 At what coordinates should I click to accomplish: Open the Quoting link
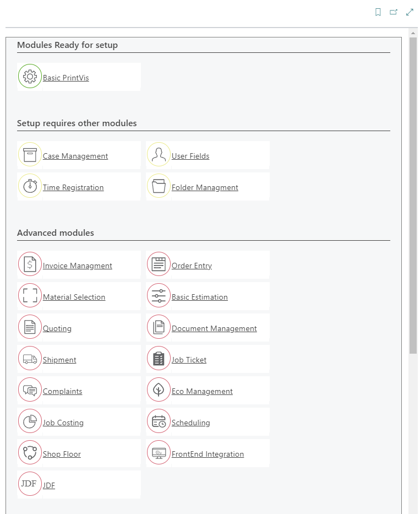(x=57, y=328)
